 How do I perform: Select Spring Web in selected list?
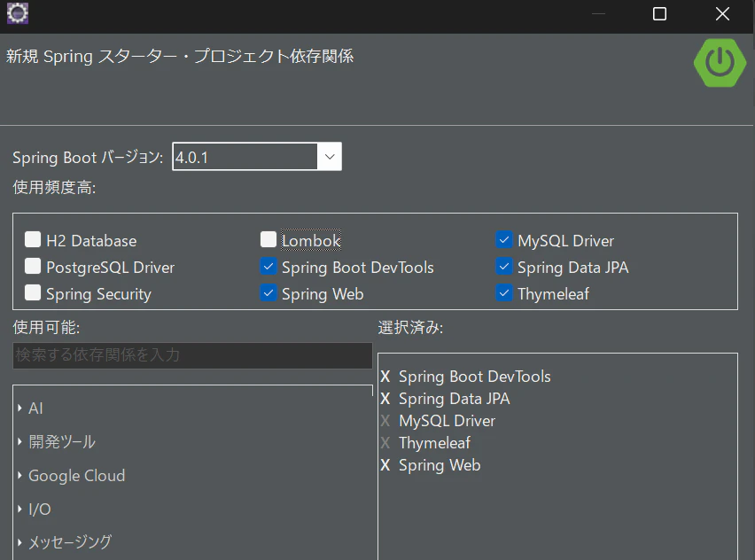tap(440, 465)
